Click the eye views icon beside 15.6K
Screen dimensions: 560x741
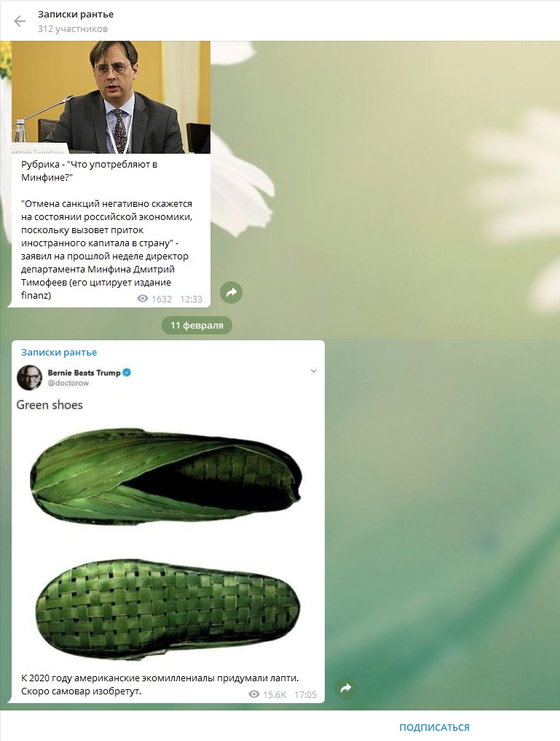tap(254, 694)
